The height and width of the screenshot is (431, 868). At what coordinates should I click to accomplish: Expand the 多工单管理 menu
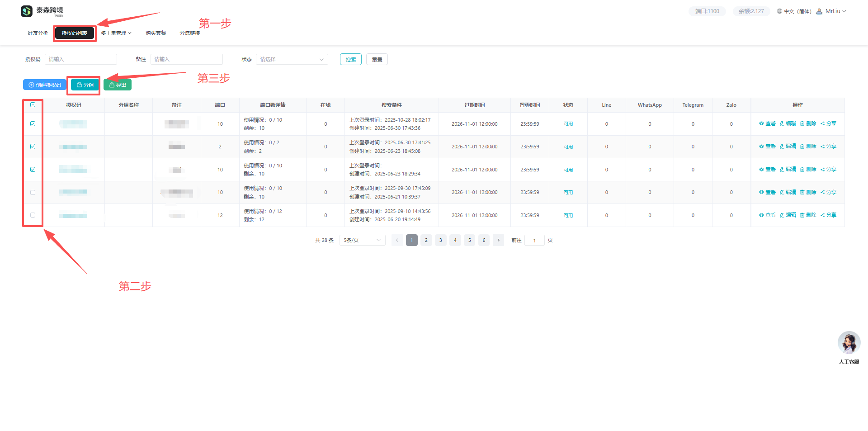116,33
